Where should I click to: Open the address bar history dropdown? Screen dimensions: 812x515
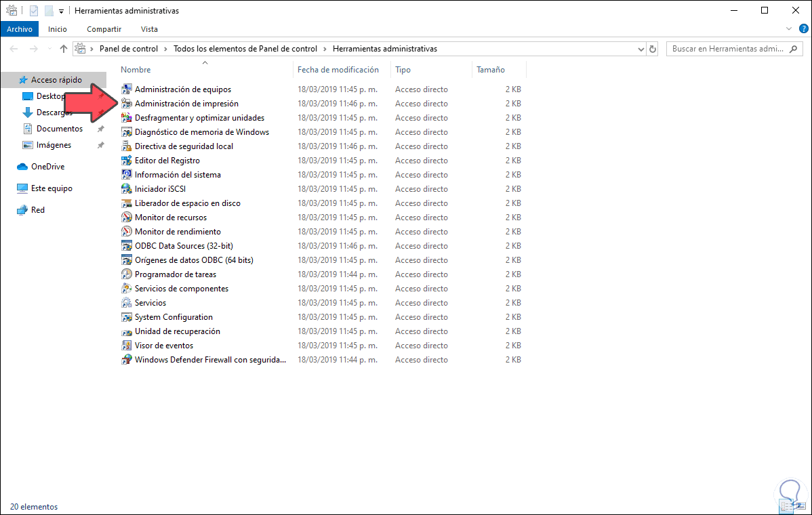641,49
